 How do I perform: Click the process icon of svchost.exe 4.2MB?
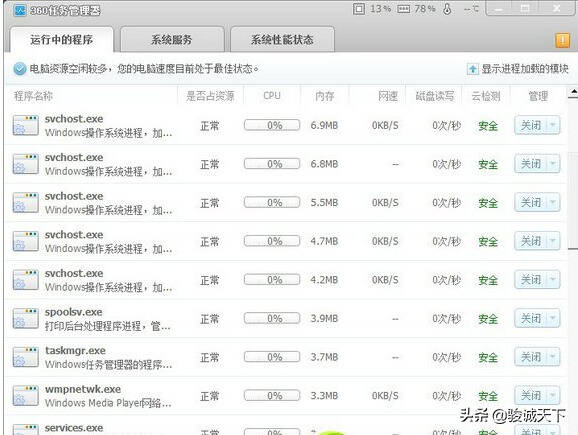[25, 280]
